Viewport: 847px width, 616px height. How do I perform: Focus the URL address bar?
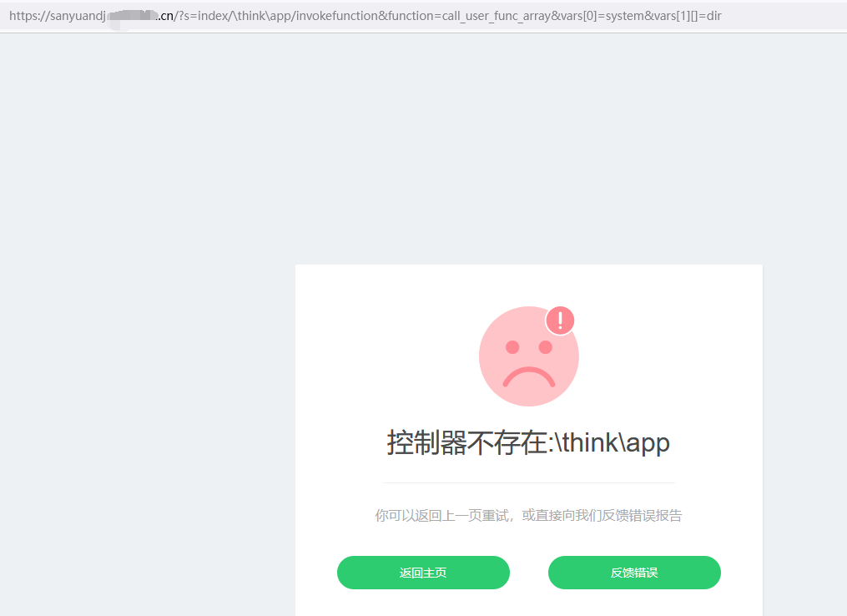(x=424, y=16)
